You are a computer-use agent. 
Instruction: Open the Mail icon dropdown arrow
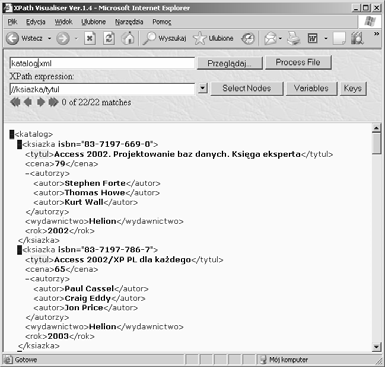(x=280, y=39)
